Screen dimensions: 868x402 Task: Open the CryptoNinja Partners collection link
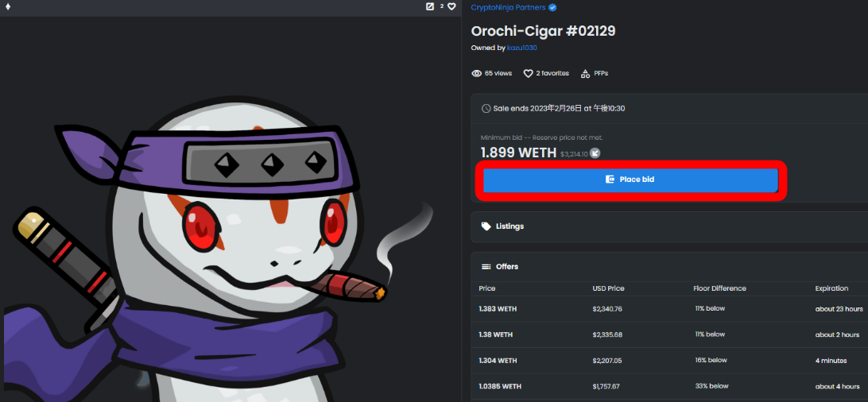(508, 8)
